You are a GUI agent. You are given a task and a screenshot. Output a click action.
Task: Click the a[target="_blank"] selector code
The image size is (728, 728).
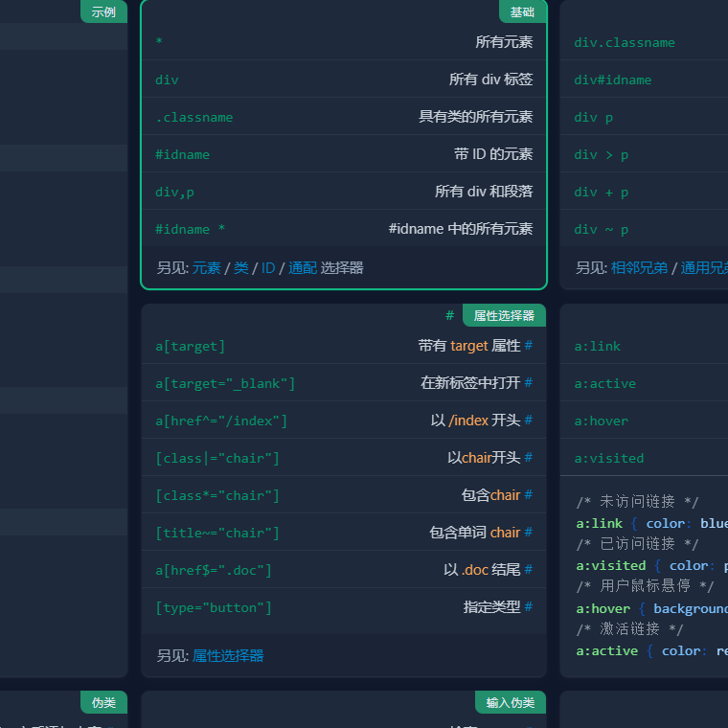click(x=225, y=384)
